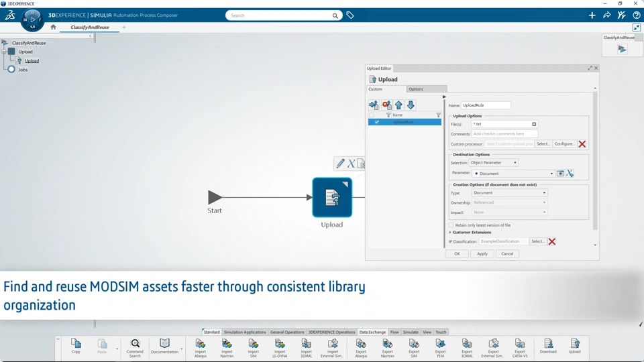The width and height of the screenshot is (644, 362).
Task: Select the Export CATIA V5 tool
Action: (x=520, y=348)
